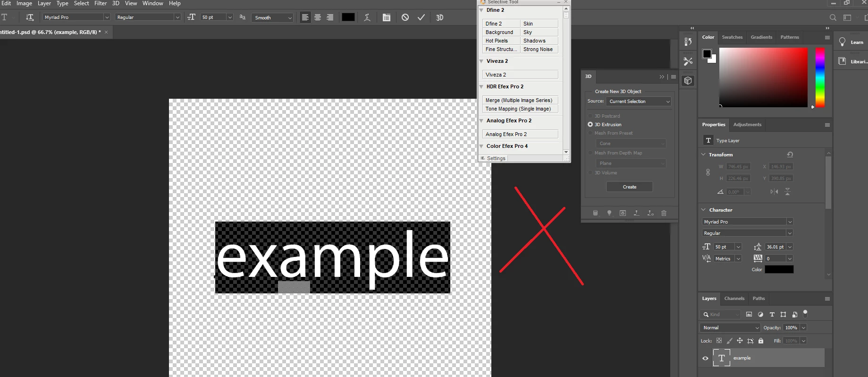
Task: Click the hue spectrum slider in Color panel
Action: [820, 77]
